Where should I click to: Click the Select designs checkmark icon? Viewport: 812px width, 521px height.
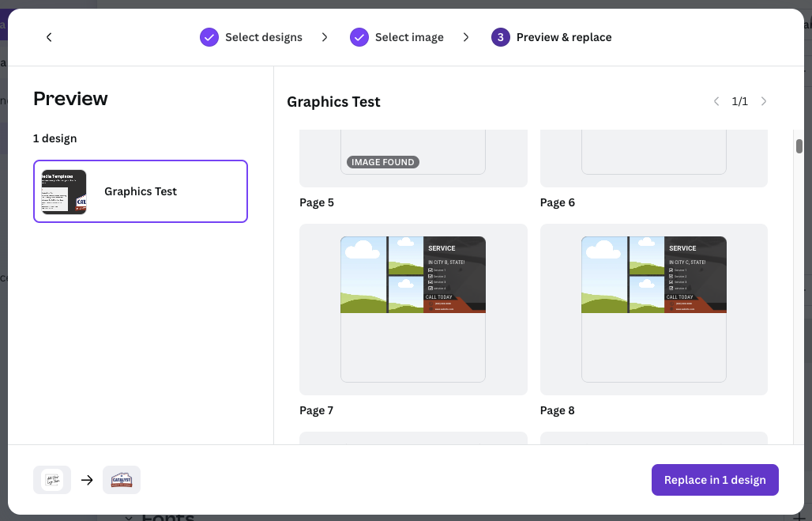[209, 37]
